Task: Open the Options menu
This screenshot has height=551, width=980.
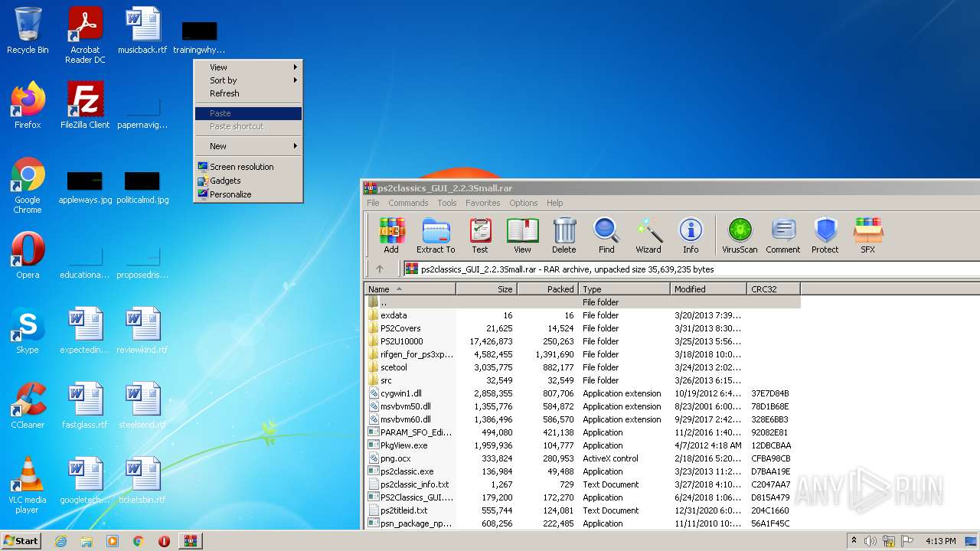Action: (524, 203)
